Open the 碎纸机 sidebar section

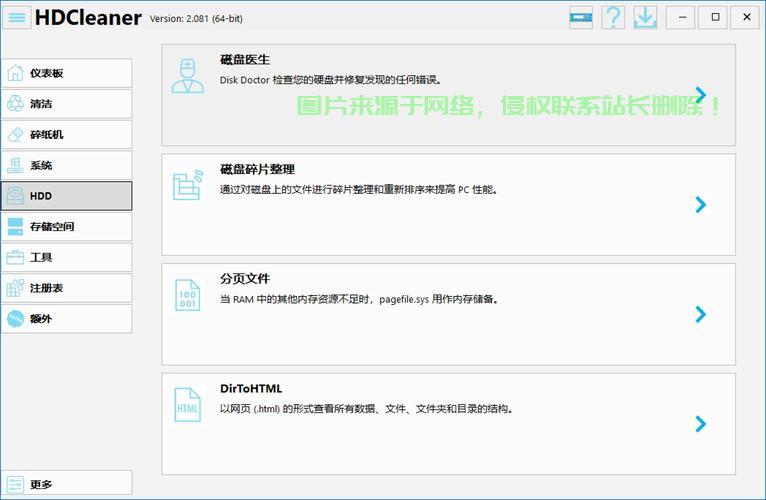tap(66, 134)
